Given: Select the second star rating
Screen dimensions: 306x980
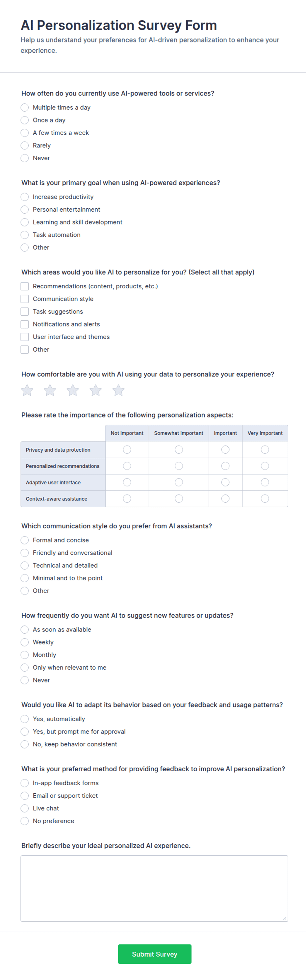Looking at the screenshot, I should pyautogui.click(x=50, y=390).
